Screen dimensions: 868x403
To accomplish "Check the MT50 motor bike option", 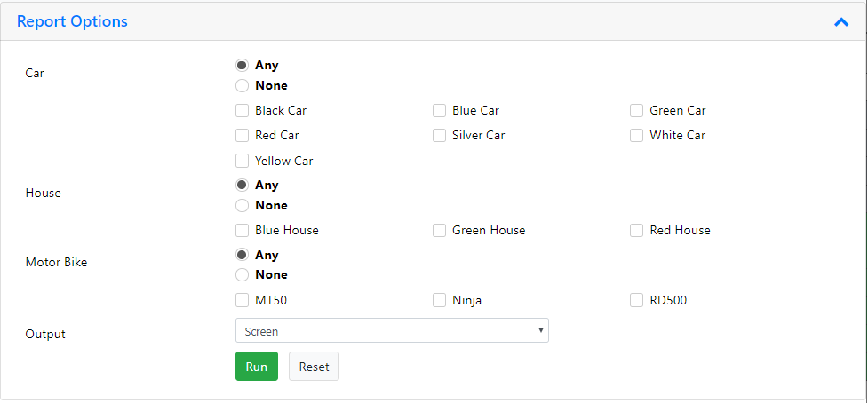I will pos(242,300).
